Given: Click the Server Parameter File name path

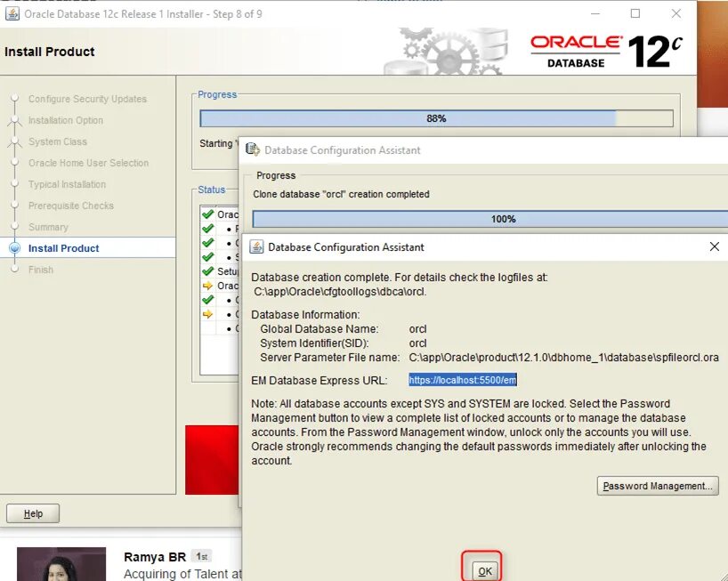Looking at the screenshot, I should (563, 358).
